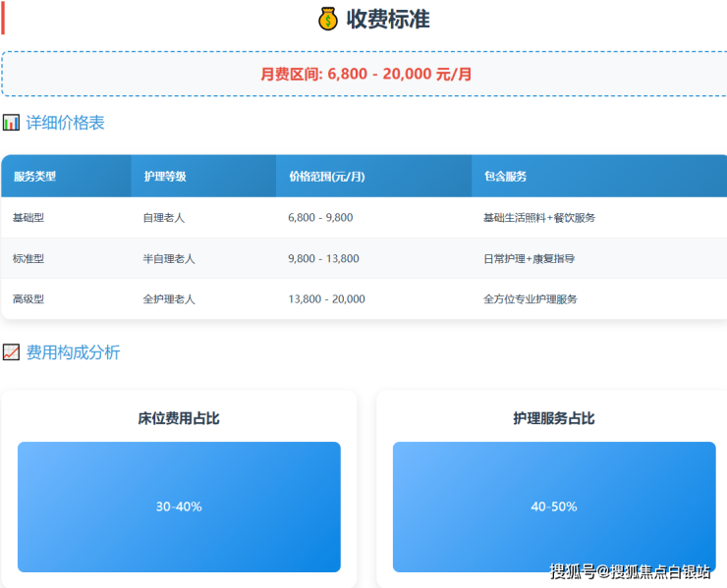This screenshot has width=727, height=588.
Task: Select the 基础型 row label
Action: click(28, 218)
